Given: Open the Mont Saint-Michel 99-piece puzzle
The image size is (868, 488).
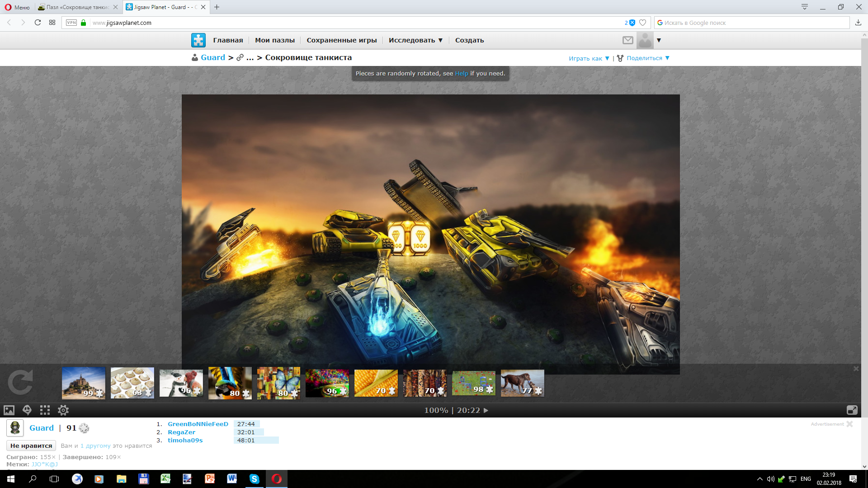Looking at the screenshot, I should pyautogui.click(x=84, y=383).
